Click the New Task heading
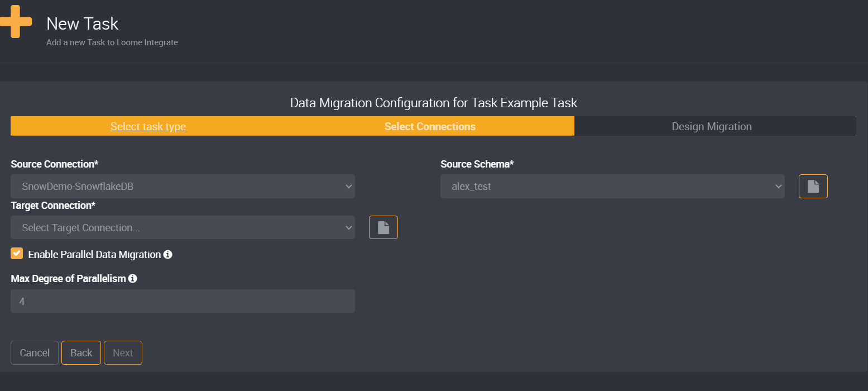868x391 pixels. tap(83, 23)
